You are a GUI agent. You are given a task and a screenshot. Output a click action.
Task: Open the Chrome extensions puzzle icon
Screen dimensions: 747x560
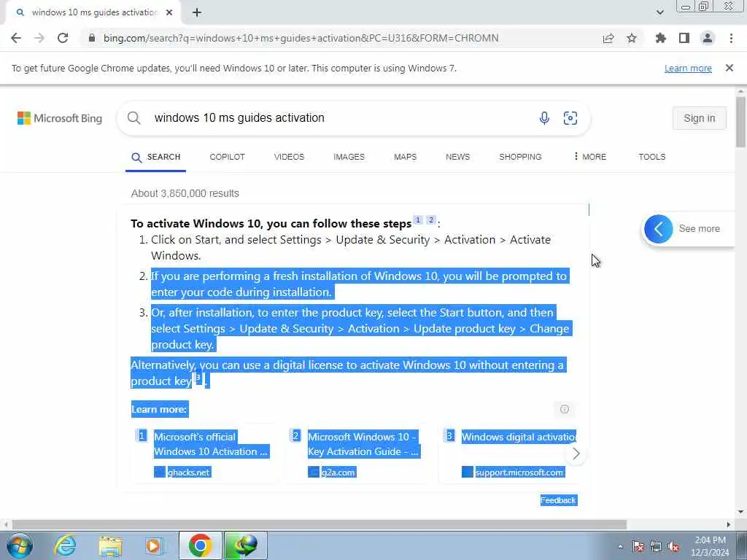click(x=660, y=38)
